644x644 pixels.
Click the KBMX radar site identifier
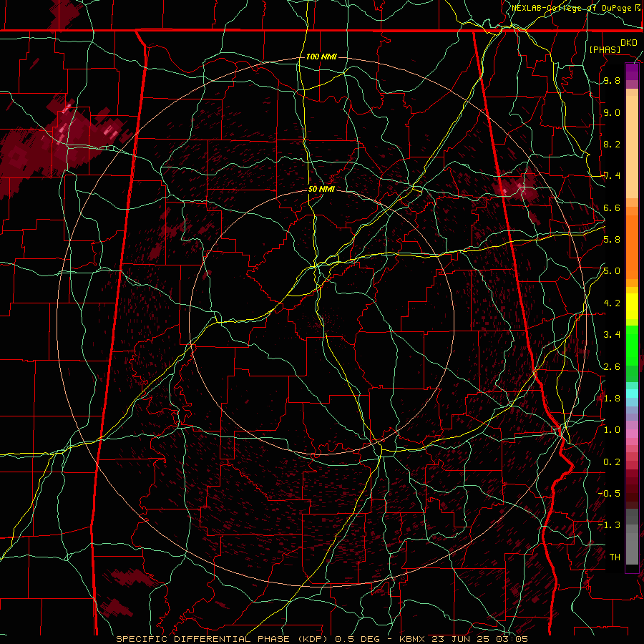[x=412, y=639]
